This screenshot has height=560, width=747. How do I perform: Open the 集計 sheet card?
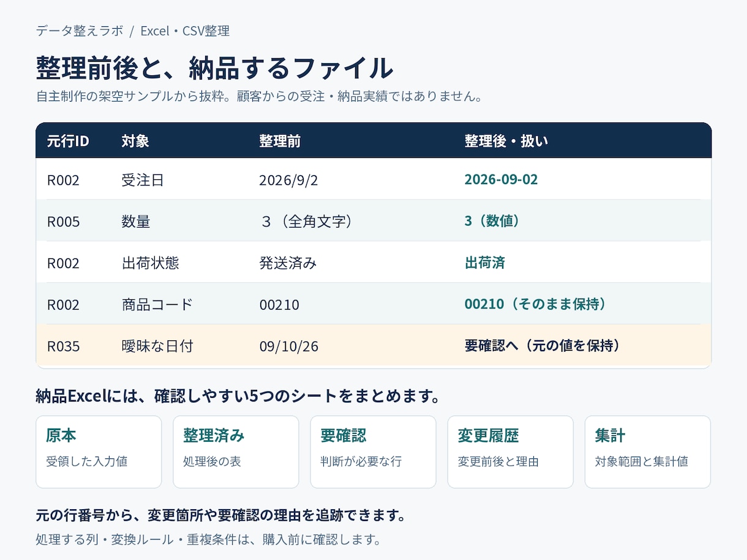click(647, 452)
